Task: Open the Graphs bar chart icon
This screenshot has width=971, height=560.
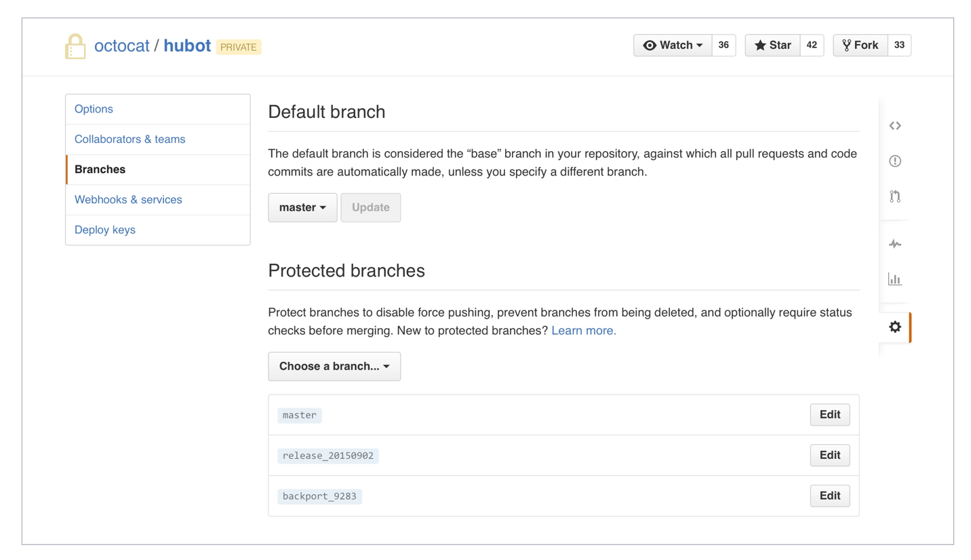Action: coord(895,279)
